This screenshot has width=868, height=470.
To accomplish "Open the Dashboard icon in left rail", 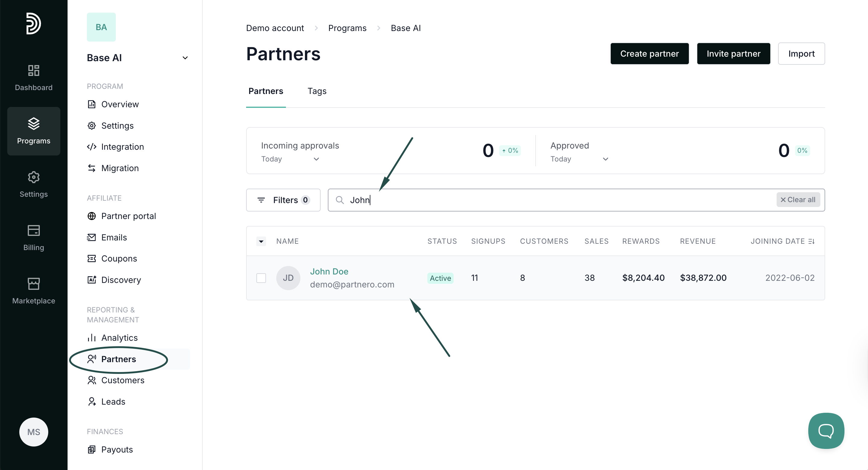I will [x=33, y=71].
